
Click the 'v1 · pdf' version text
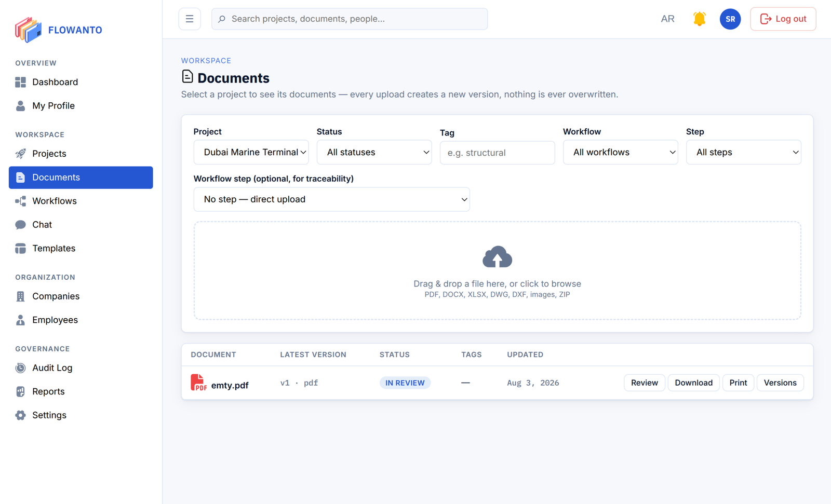pyautogui.click(x=299, y=383)
